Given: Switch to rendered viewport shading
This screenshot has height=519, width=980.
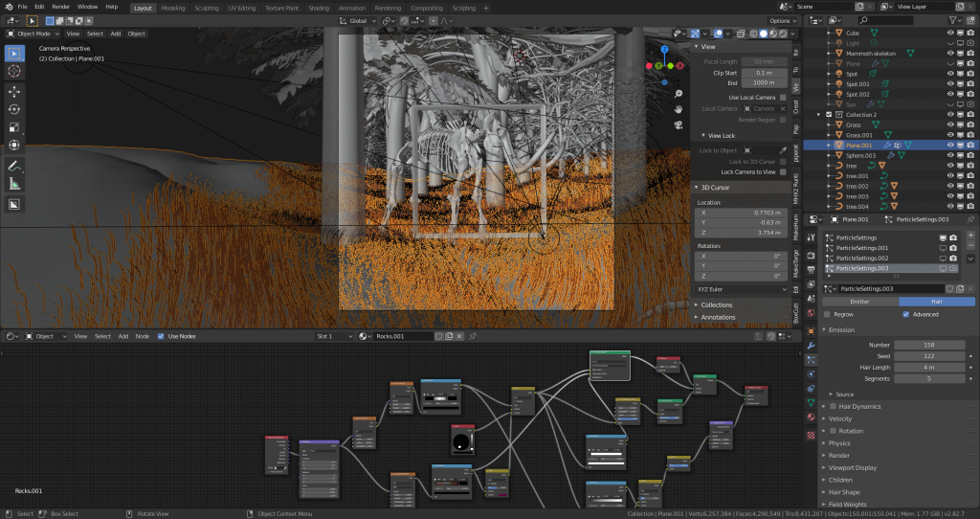Looking at the screenshot, I should 783,34.
